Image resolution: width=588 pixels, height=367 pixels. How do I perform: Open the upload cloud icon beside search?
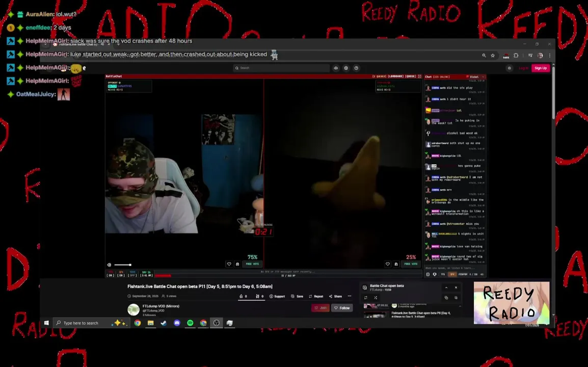pos(336,68)
